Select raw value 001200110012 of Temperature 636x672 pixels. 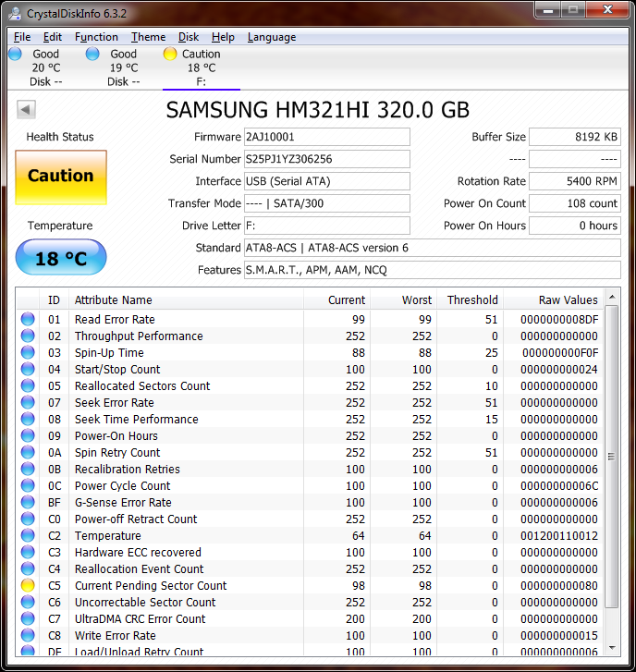click(559, 536)
